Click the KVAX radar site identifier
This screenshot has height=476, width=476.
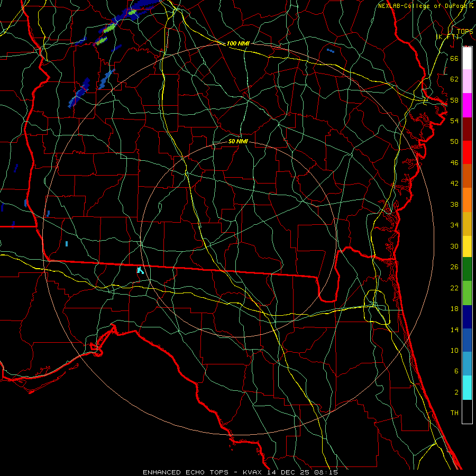pyautogui.click(x=253, y=472)
